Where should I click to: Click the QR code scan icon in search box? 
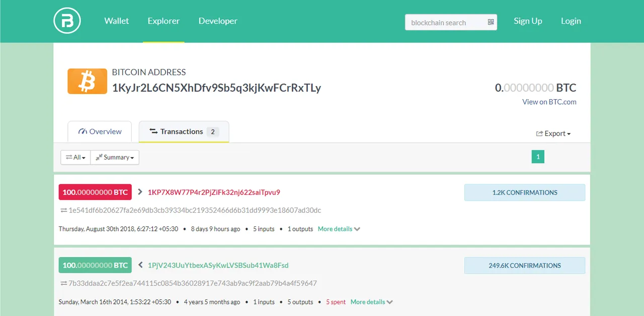tap(491, 22)
